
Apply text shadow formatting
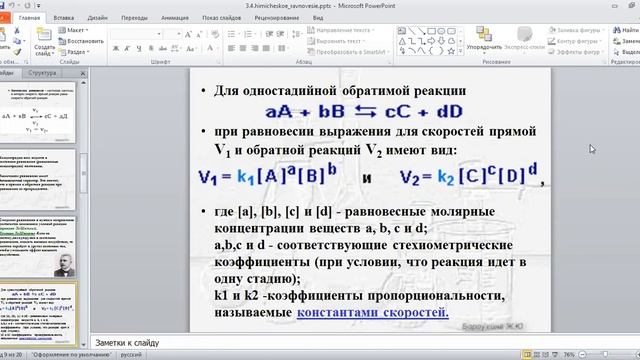pyautogui.click(x=151, y=48)
